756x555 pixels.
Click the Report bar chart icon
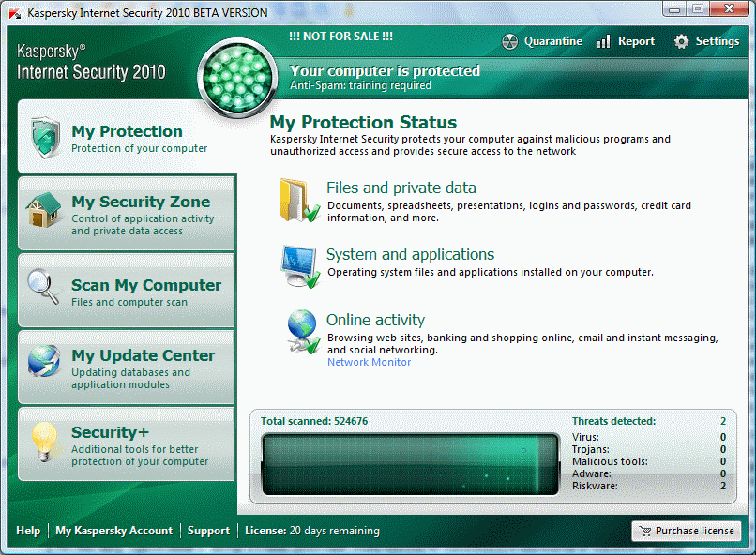[603, 41]
